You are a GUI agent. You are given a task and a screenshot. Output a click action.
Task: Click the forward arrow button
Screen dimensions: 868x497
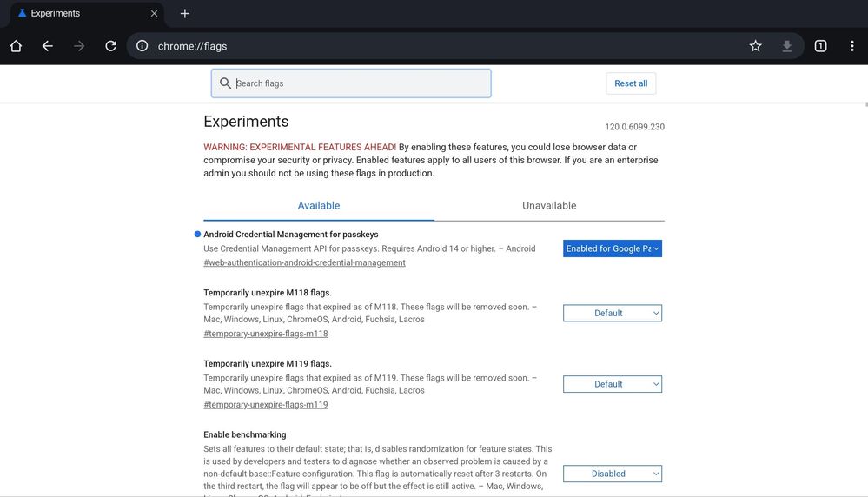click(79, 46)
